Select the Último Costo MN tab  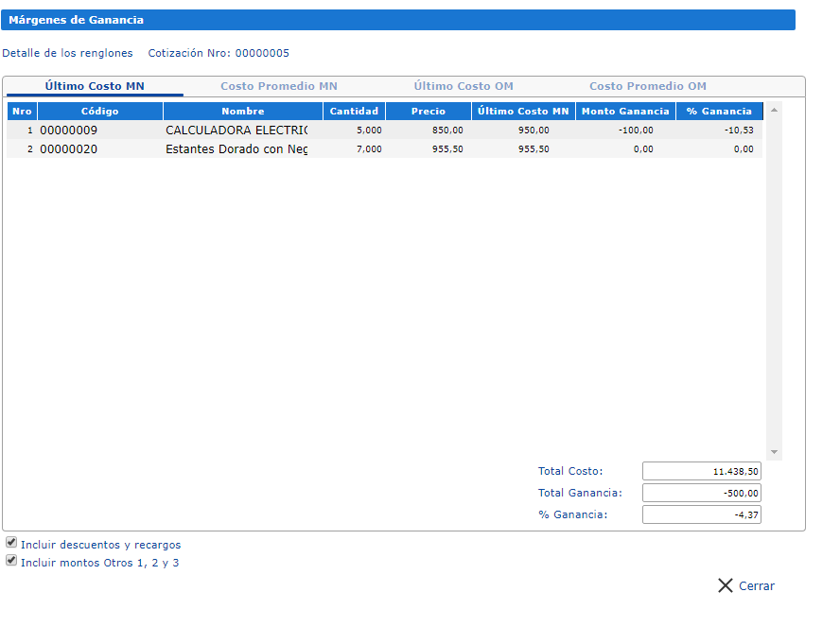pos(95,86)
